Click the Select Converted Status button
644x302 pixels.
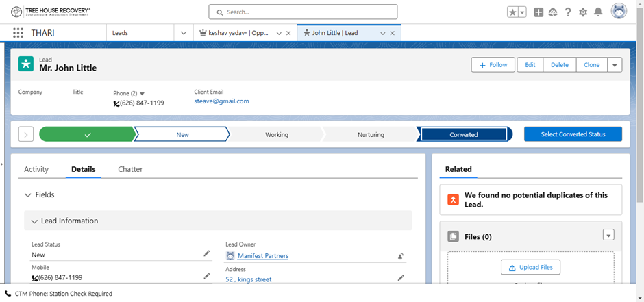tap(573, 134)
